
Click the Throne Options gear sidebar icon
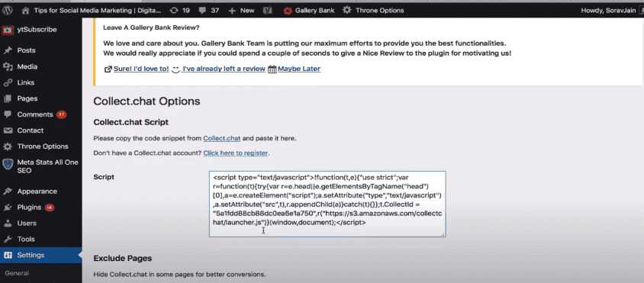click(8, 146)
